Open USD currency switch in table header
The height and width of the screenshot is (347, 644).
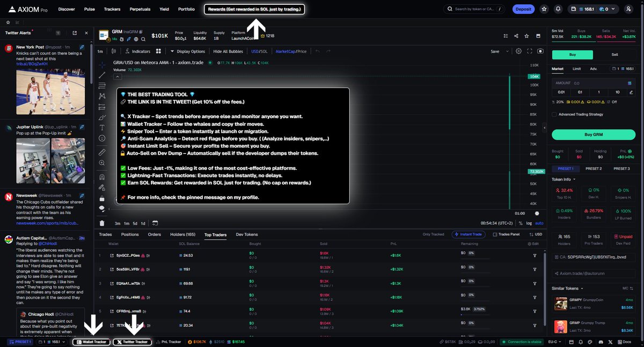(x=535, y=235)
